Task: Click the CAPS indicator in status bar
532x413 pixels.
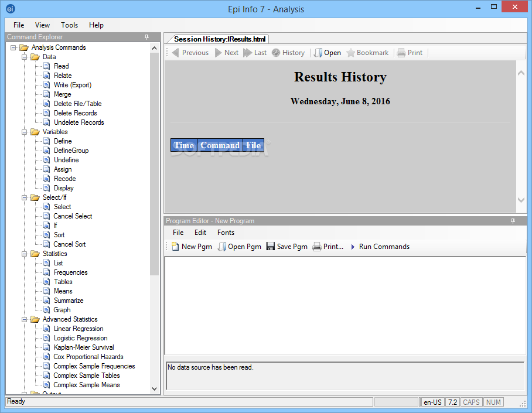Action: [471, 402]
